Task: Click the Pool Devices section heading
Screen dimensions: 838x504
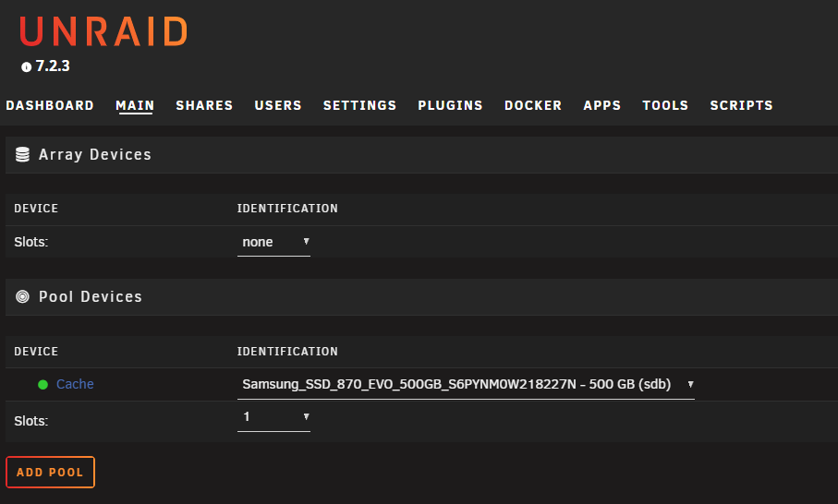Action: (x=91, y=296)
